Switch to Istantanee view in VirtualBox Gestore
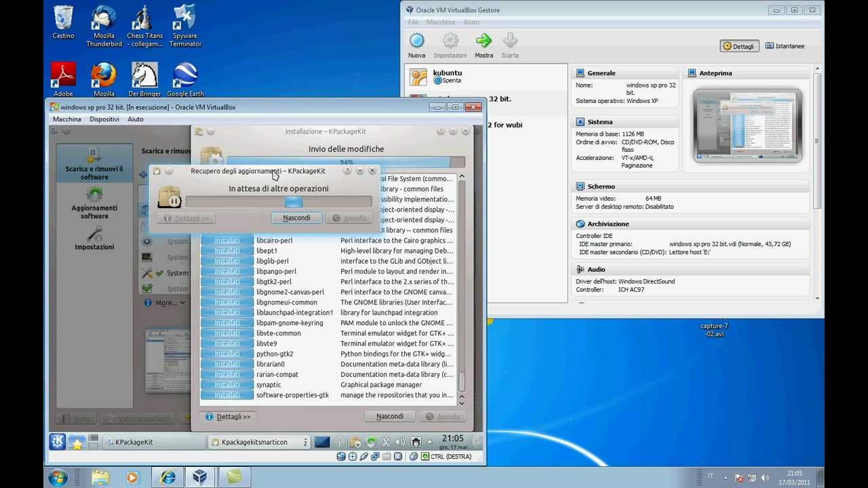The width and height of the screenshot is (868, 488). [x=785, y=46]
